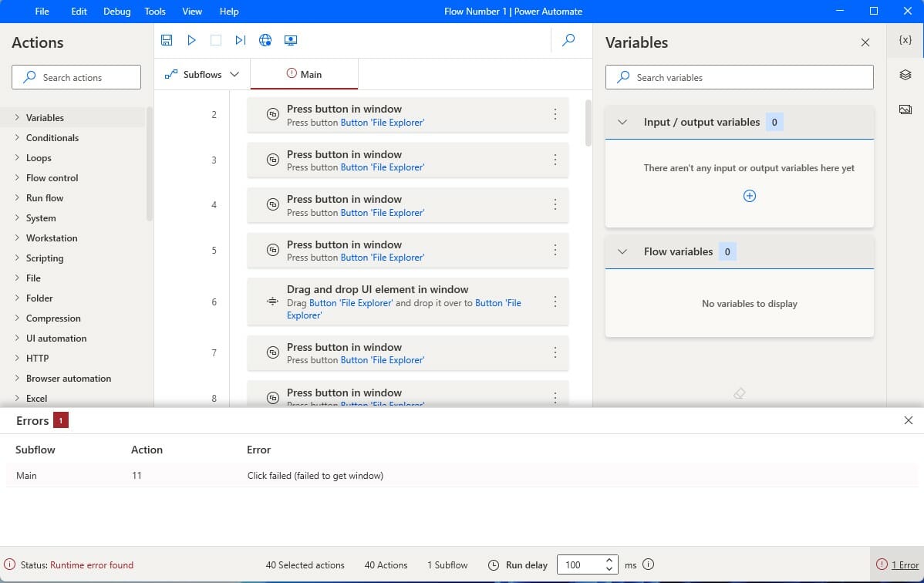924x583 pixels.
Task: Expand the Excel action group
Action: click(x=16, y=398)
